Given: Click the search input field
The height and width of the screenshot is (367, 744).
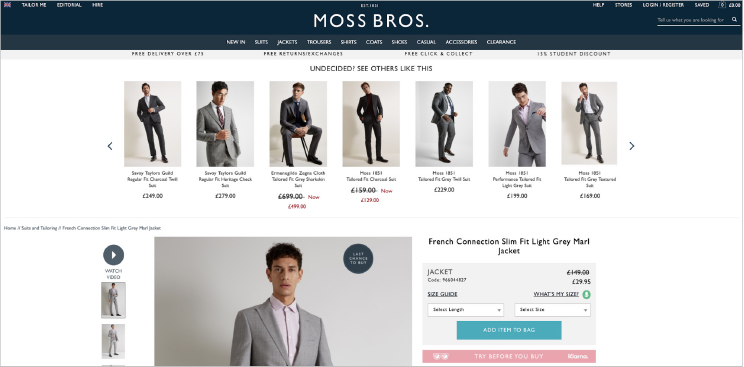Looking at the screenshot, I should pyautogui.click(x=693, y=20).
